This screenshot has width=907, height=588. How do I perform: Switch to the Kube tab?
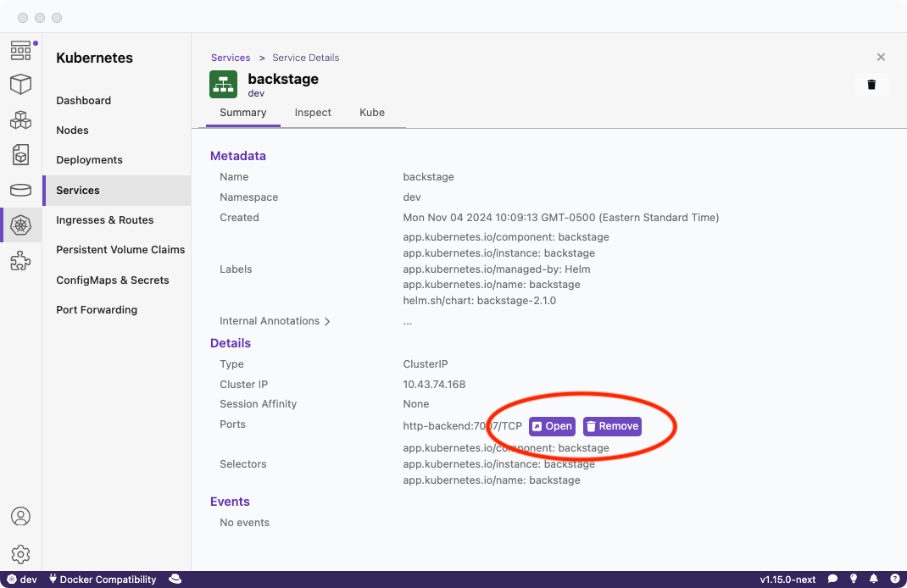(x=372, y=113)
